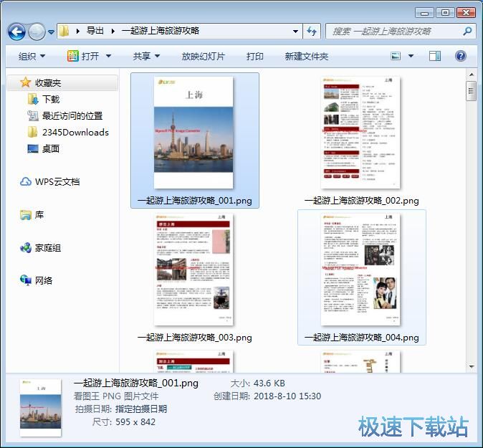Image resolution: width=483 pixels, height=448 pixels.
Task: Open WPS云文档
Action: tap(57, 182)
